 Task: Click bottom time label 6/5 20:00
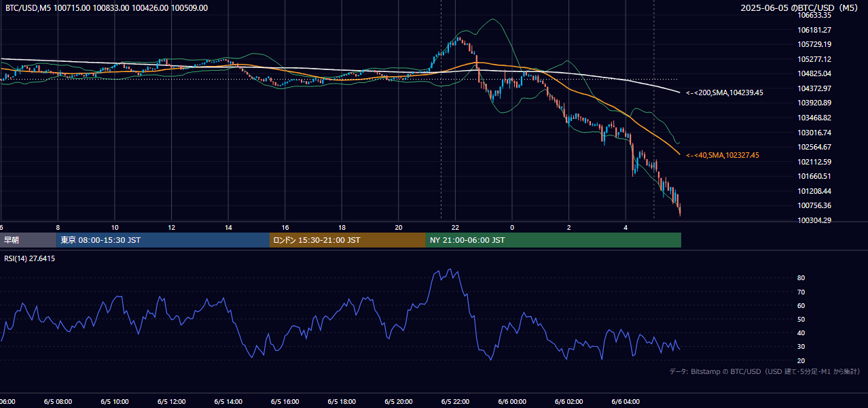tap(399, 401)
